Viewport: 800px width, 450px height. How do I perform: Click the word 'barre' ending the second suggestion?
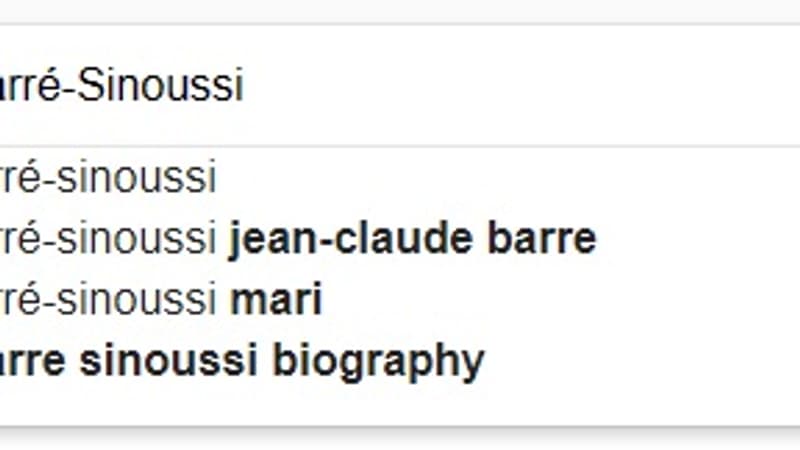541,238
